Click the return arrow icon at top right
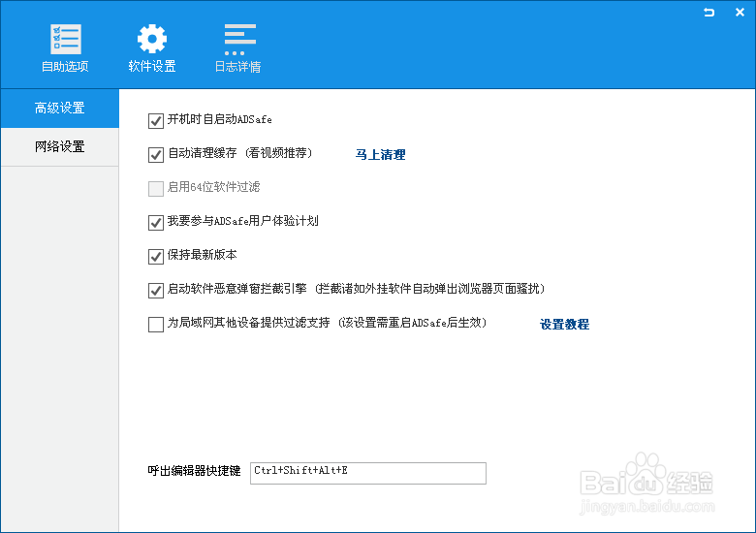The width and height of the screenshot is (756, 533). point(709,13)
